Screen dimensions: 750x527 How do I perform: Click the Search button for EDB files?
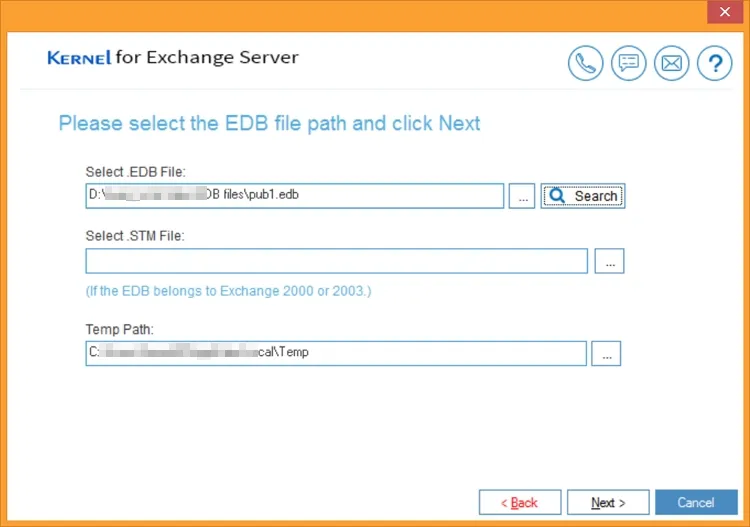(x=583, y=196)
